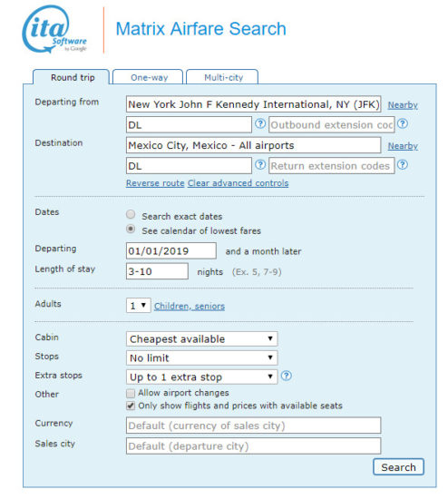Image resolution: width=448 pixels, height=499 pixels.
Task: Switch to the One-way tab
Action: coord(148,77)
